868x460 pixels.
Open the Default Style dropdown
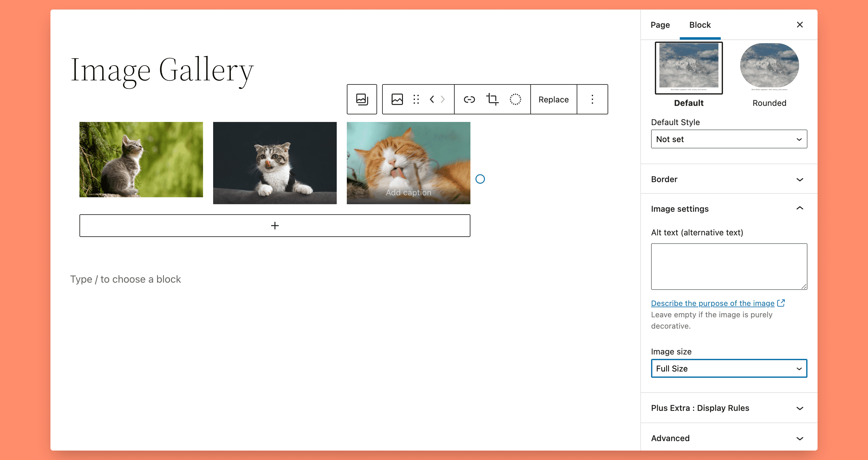point(729,139)
